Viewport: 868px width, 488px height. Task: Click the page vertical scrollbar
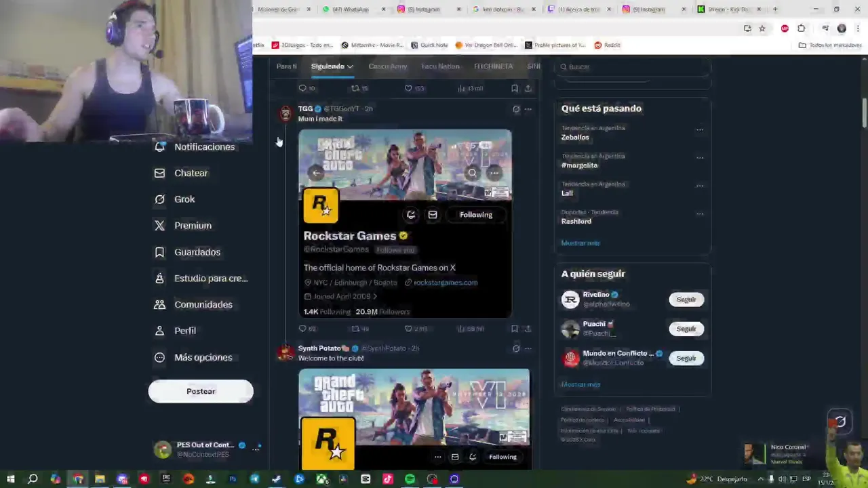tap(864, 113)
